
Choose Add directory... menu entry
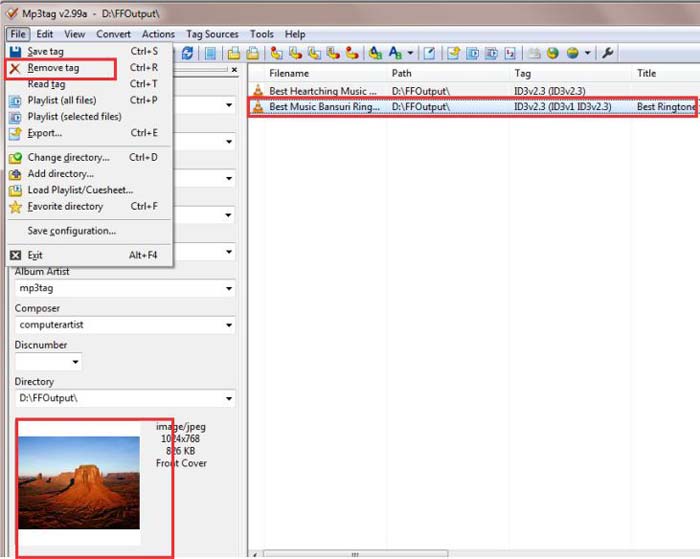89,174
